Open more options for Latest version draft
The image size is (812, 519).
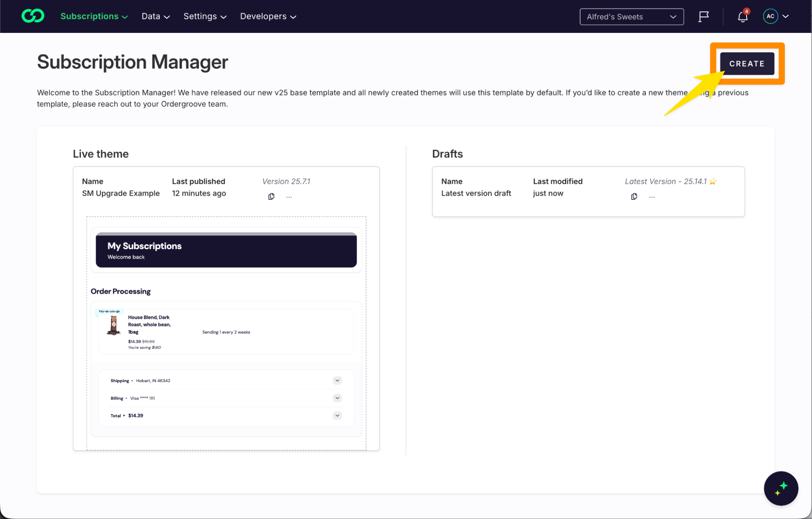tap(652, 197)
